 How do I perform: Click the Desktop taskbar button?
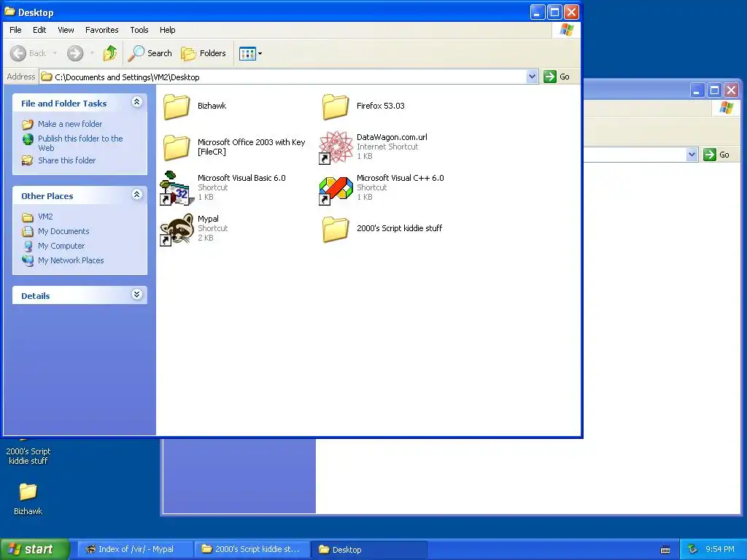pyautogui.click(x=369, y=549)
